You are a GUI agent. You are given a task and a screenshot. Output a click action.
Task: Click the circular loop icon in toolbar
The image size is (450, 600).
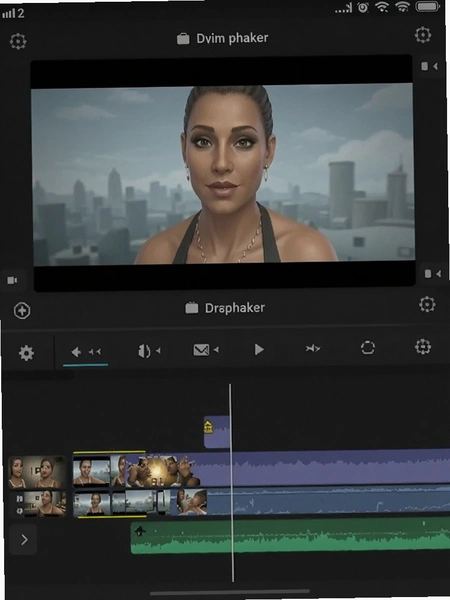[x=367, y=347]
